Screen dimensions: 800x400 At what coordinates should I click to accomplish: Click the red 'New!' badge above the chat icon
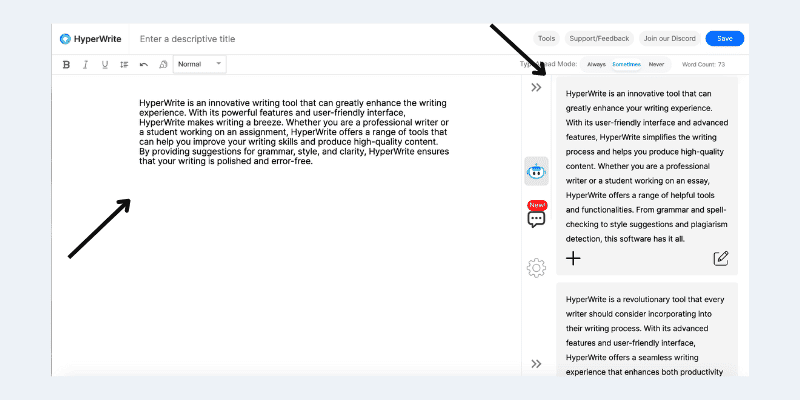tap(537, 205)
